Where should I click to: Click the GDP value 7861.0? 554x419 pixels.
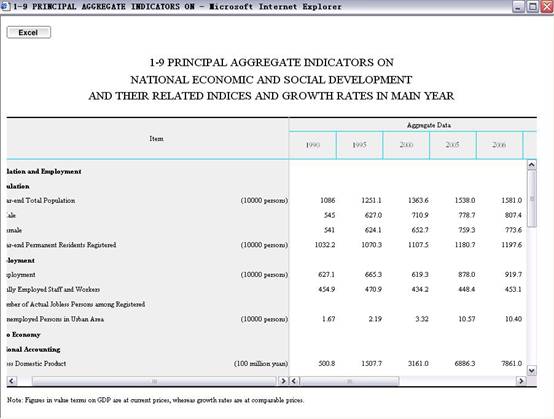(x=512, y=364)
